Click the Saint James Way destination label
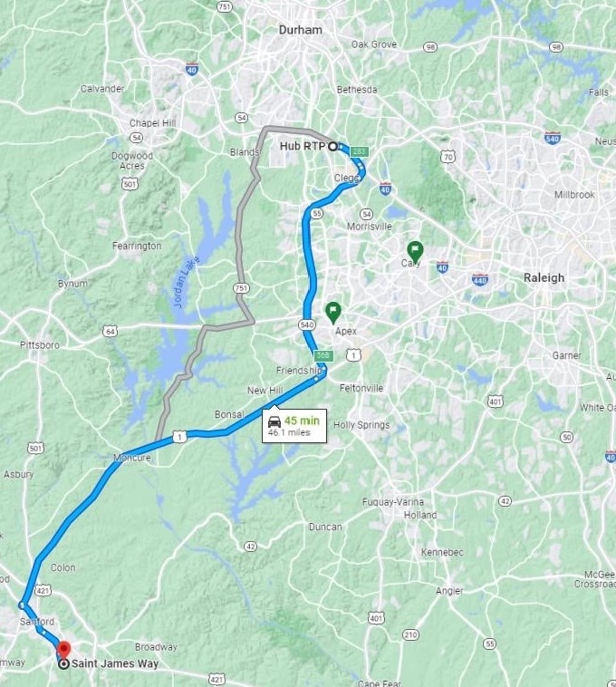This screenshot has height=687, width=616. [115, 663]
